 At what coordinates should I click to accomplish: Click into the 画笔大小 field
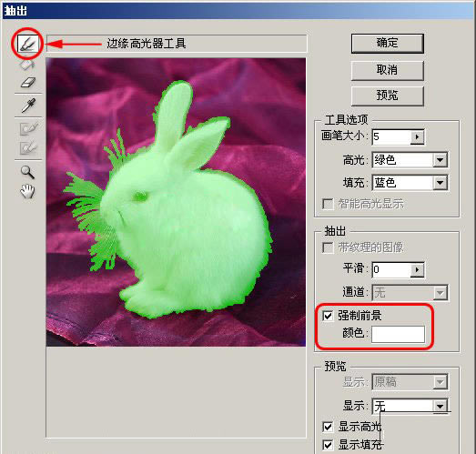coord(391,136)
